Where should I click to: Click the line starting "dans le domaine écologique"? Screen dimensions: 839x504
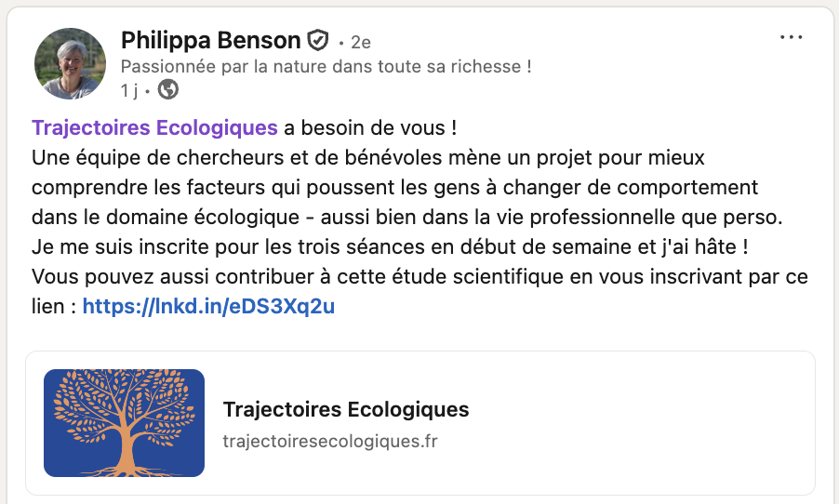tap(406, 216)
